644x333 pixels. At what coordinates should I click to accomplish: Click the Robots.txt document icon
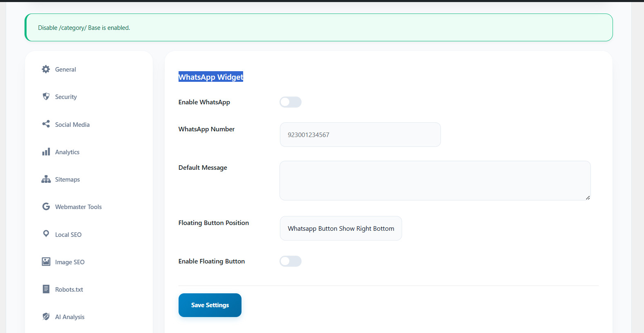[x=46, y=289]
